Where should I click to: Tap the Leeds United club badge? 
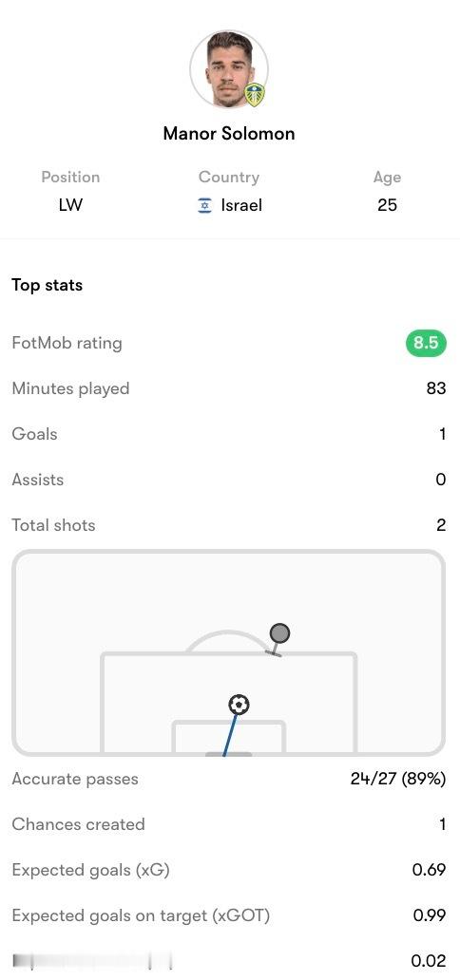coord(254,94)
